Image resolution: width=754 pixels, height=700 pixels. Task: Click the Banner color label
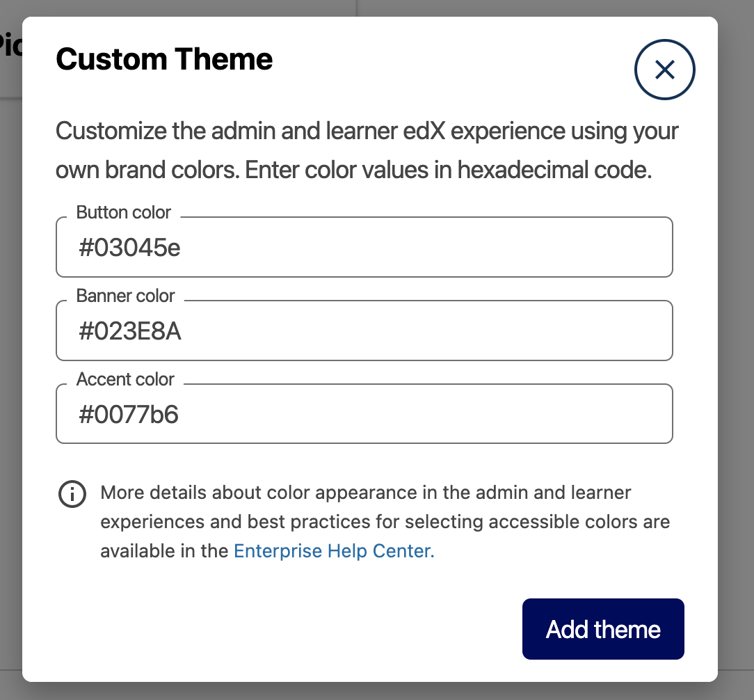(x=125, y=296)
